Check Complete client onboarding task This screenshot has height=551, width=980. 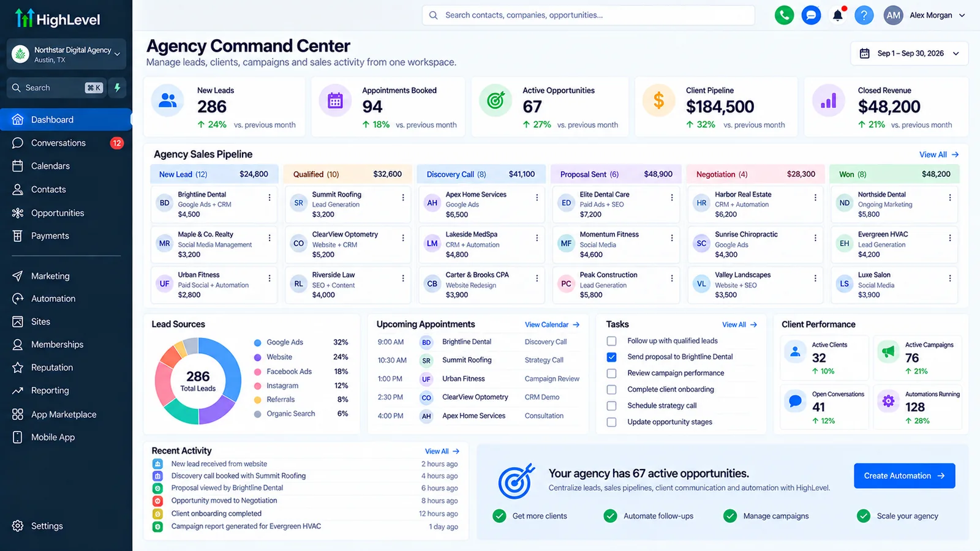[x=611, y=389]
